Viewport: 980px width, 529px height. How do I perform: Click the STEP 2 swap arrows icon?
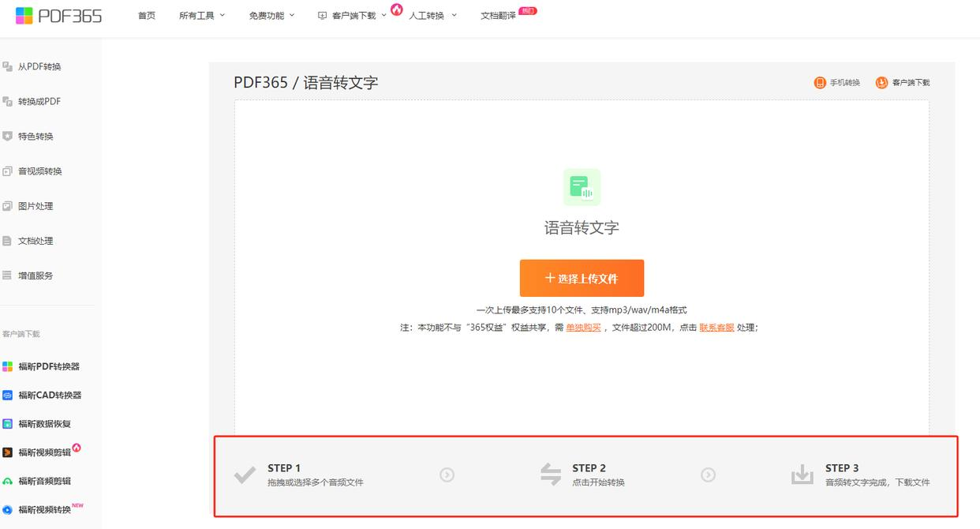point(551,475)
